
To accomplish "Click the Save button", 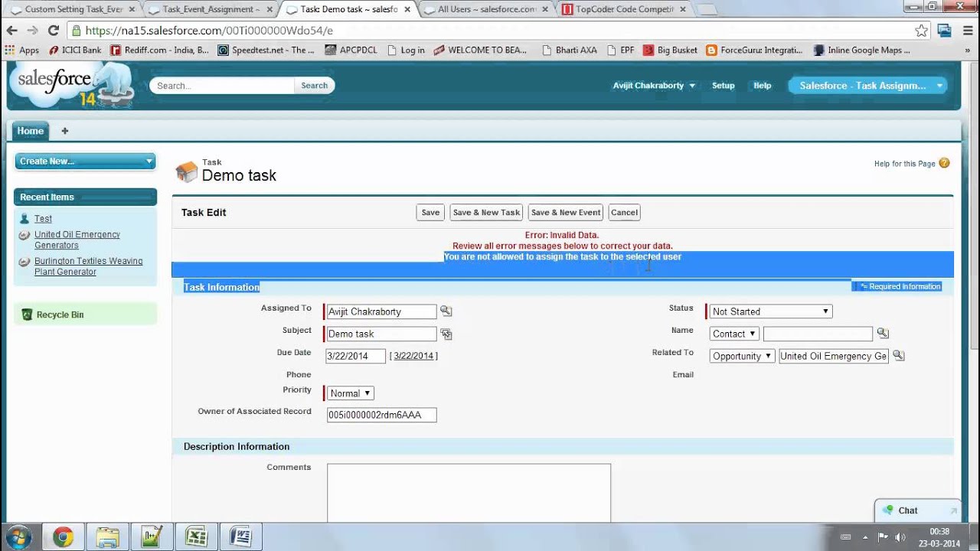I will [430, 213].
